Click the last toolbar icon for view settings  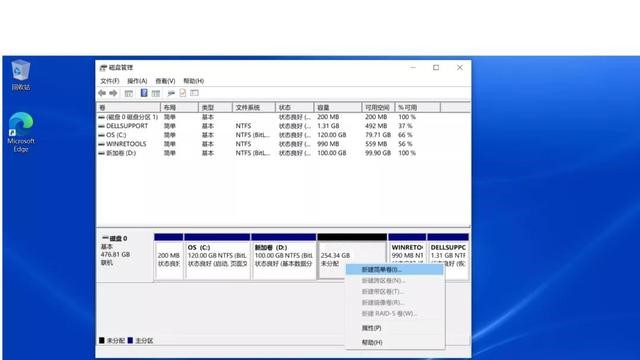point(194,93)
